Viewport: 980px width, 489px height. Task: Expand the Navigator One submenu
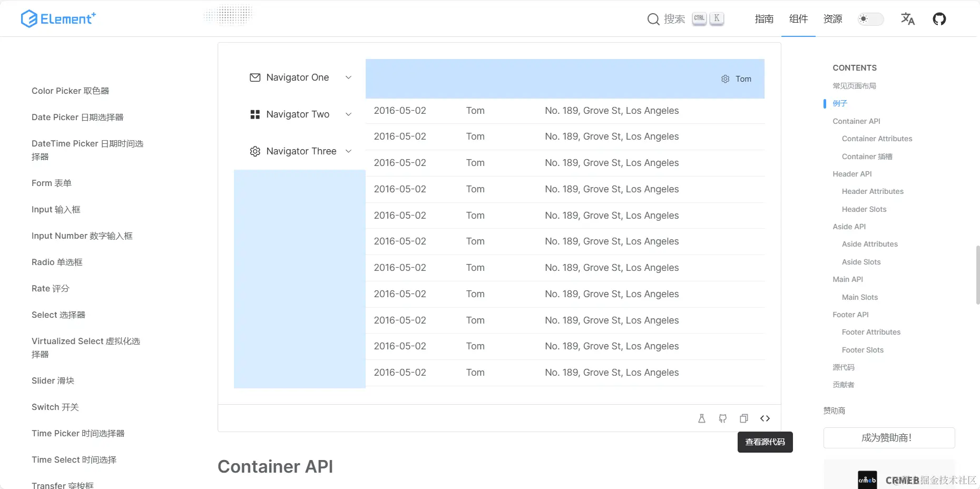(348, 77)
